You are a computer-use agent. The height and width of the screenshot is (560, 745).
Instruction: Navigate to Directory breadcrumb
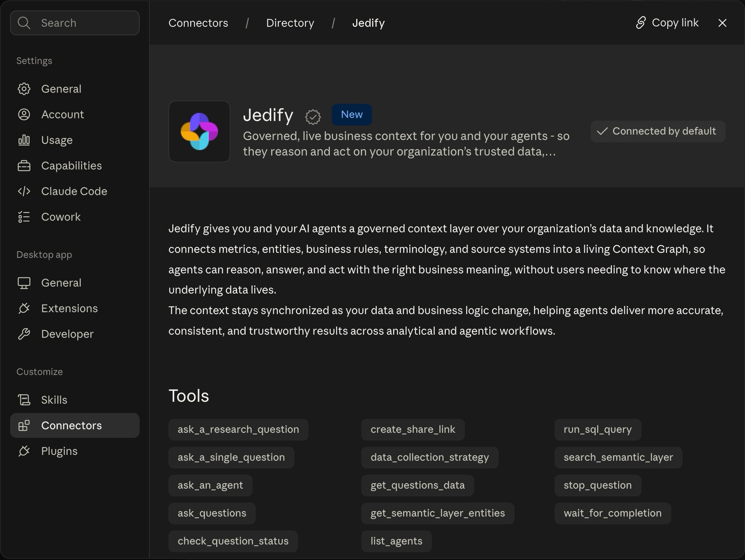pyautogui.click(x=290, y=23)
